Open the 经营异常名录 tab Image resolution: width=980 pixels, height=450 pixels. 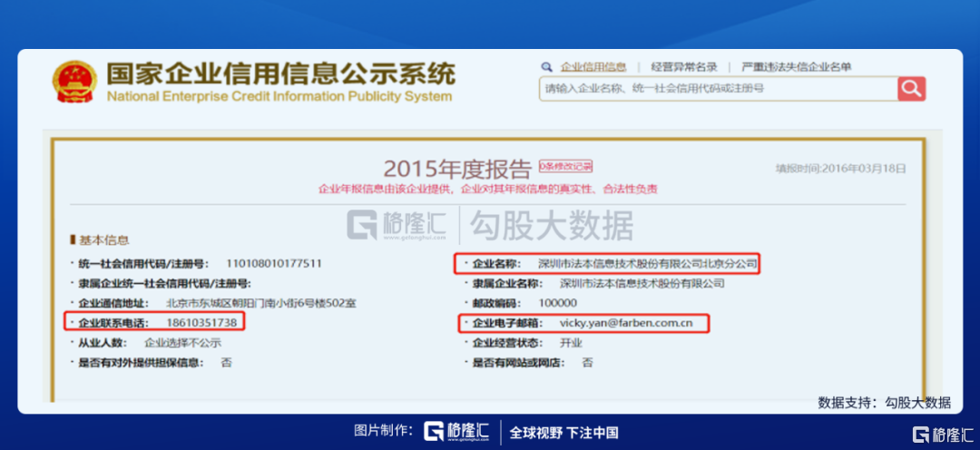click(x=684, y=67)
